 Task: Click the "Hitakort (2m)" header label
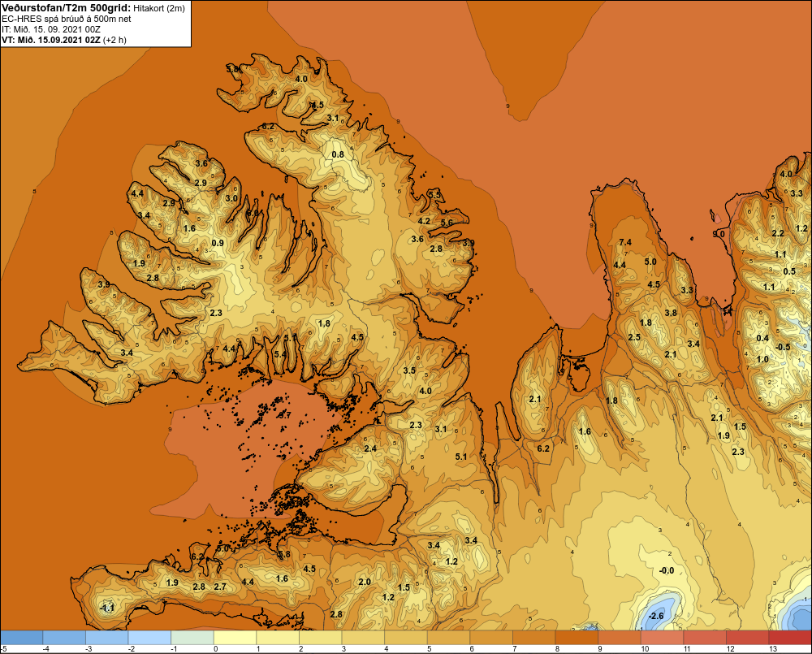[158, 8]
